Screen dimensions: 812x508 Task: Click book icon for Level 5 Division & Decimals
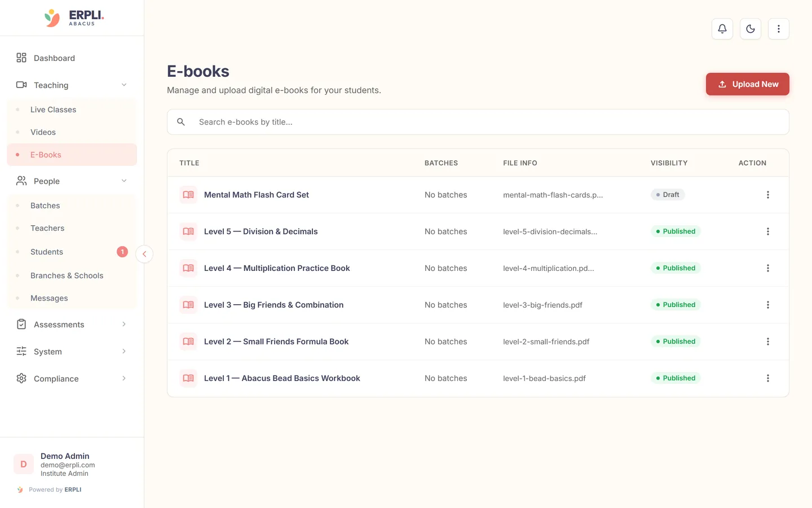coord(188,231)
